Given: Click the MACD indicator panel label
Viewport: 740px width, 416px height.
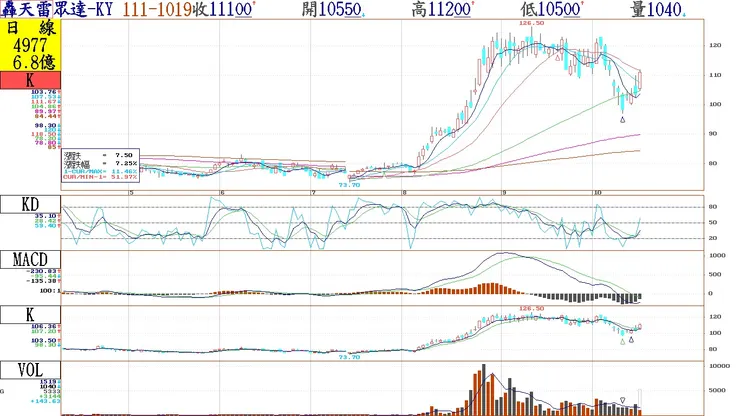Looking at the screenshot, I should click(x=30, y=259).
